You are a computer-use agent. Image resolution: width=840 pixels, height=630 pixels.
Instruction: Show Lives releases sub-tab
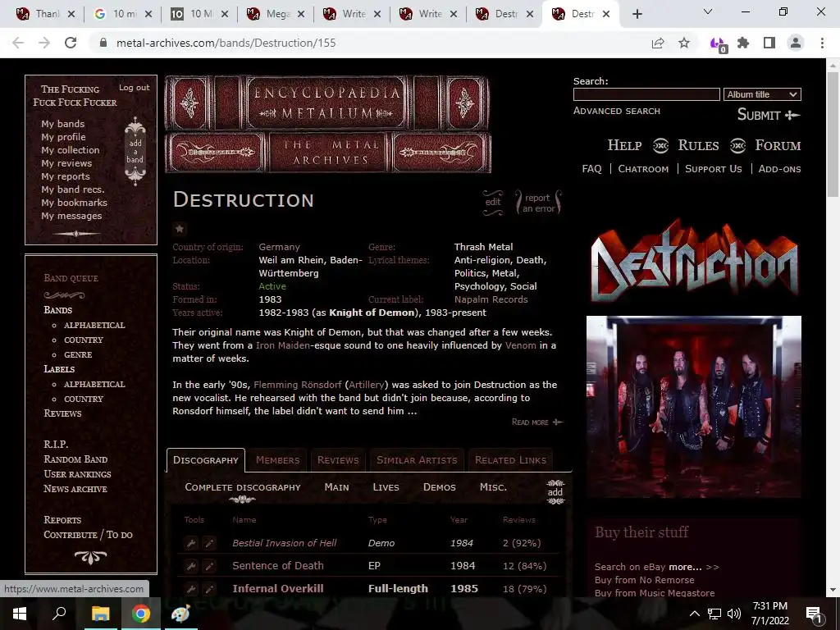(386, 487)
